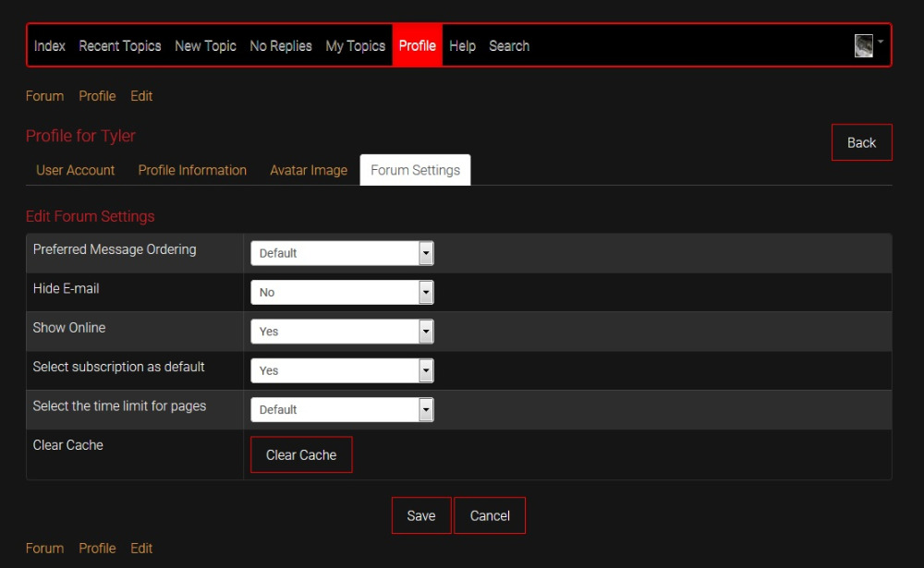Click the Back button

[x=861, y=142]
